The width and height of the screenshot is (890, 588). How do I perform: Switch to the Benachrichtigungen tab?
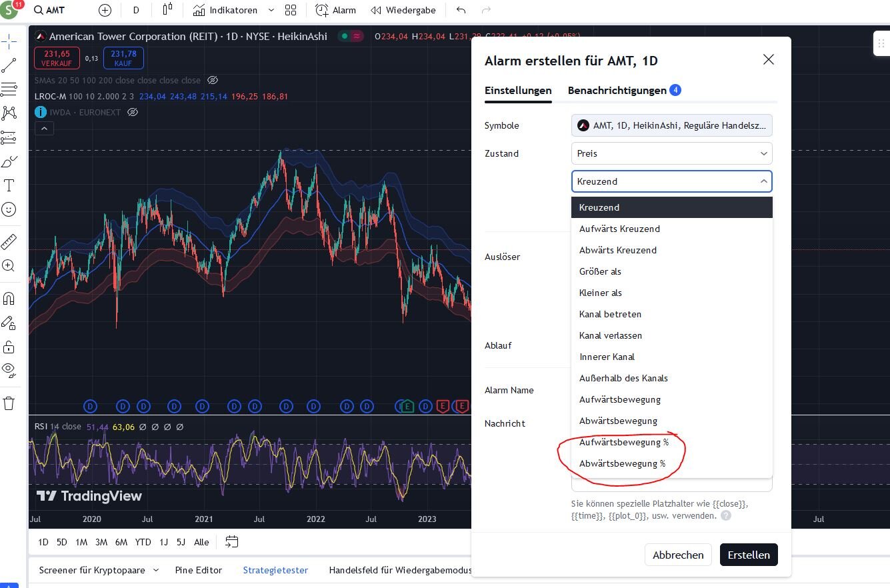tap(624, 90)
